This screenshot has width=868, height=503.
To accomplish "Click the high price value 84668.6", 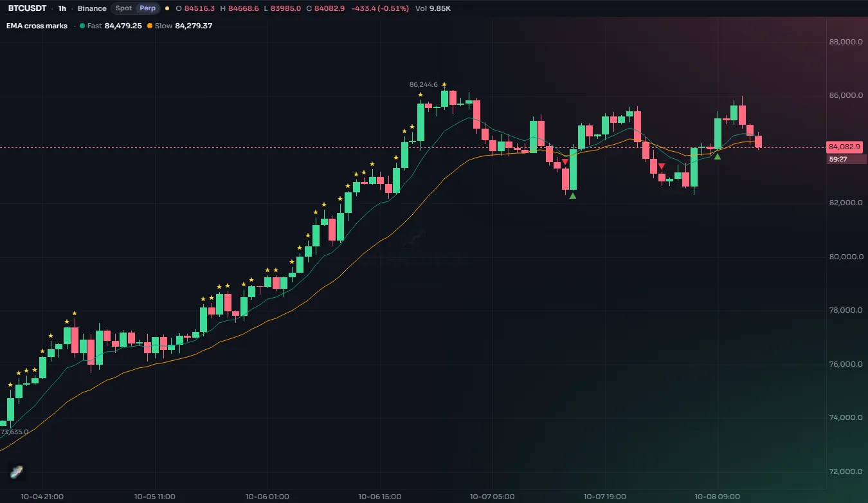I will click(x=244, y=8).
